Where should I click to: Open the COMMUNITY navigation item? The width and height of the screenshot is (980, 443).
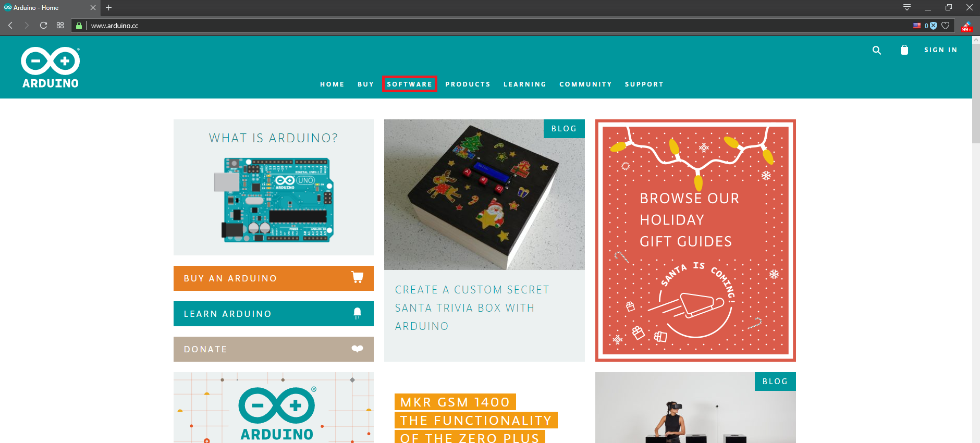point(586,84)
